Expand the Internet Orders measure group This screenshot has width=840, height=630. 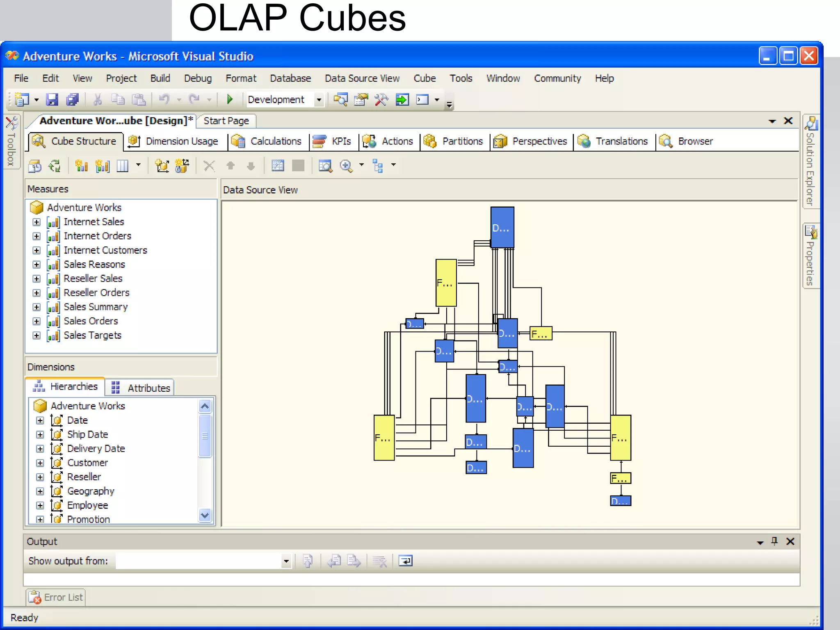pos(37,236)
